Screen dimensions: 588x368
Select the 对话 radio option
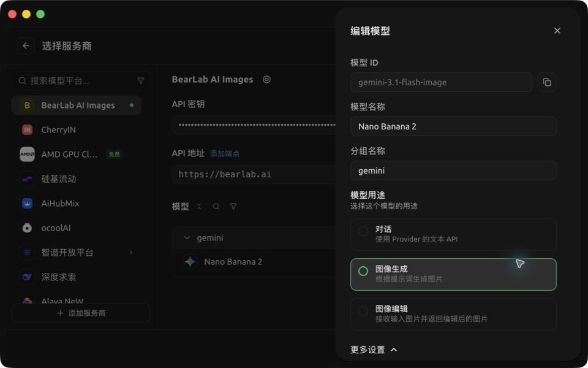click(x=363, y=231)
